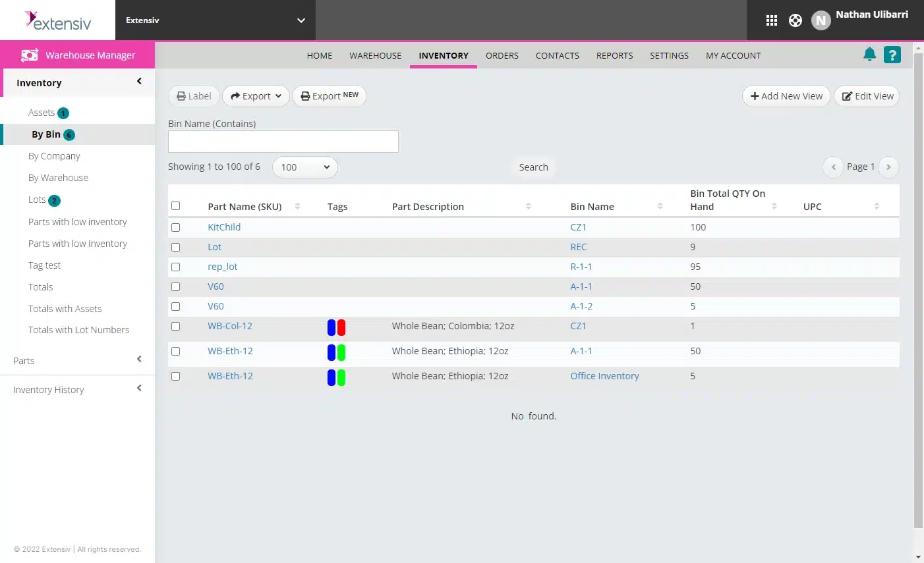Viewport: 924px width, 563px height.
Task: Open the page size dropdown showing 100
Action: click(304, 167)
